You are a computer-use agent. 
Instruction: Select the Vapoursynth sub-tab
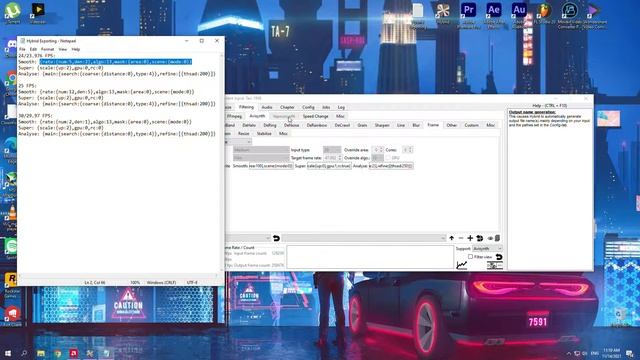284,116
